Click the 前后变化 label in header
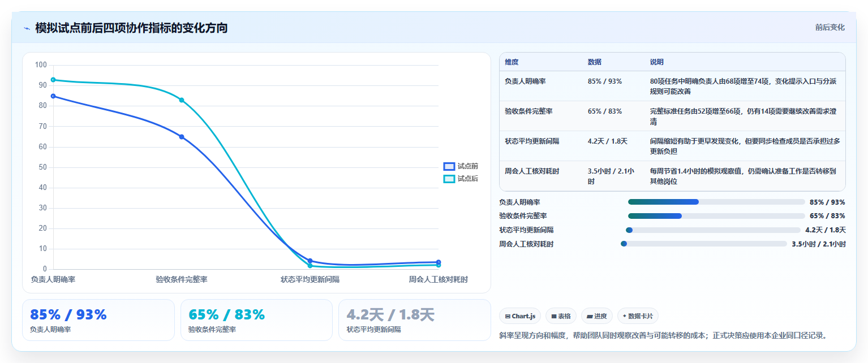The image size is (868, 363). 830,27
